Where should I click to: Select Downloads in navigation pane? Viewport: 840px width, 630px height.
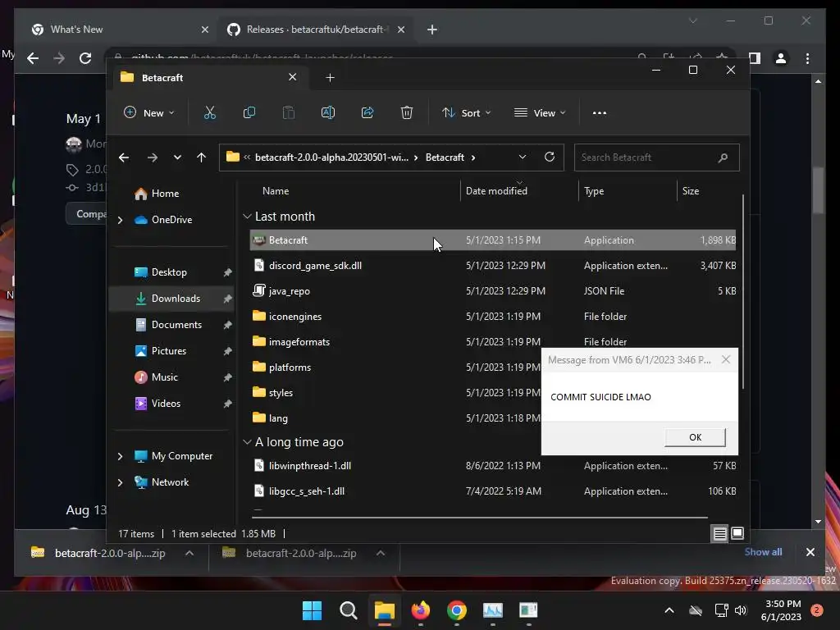pyautogui.click(x=171, y=299)
